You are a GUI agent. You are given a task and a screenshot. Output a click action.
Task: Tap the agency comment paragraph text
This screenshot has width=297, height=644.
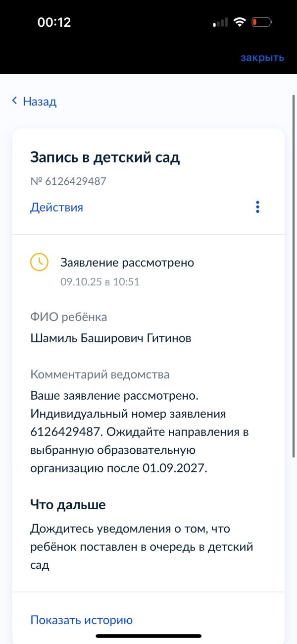pyautogui.click(x=139, y=431)
